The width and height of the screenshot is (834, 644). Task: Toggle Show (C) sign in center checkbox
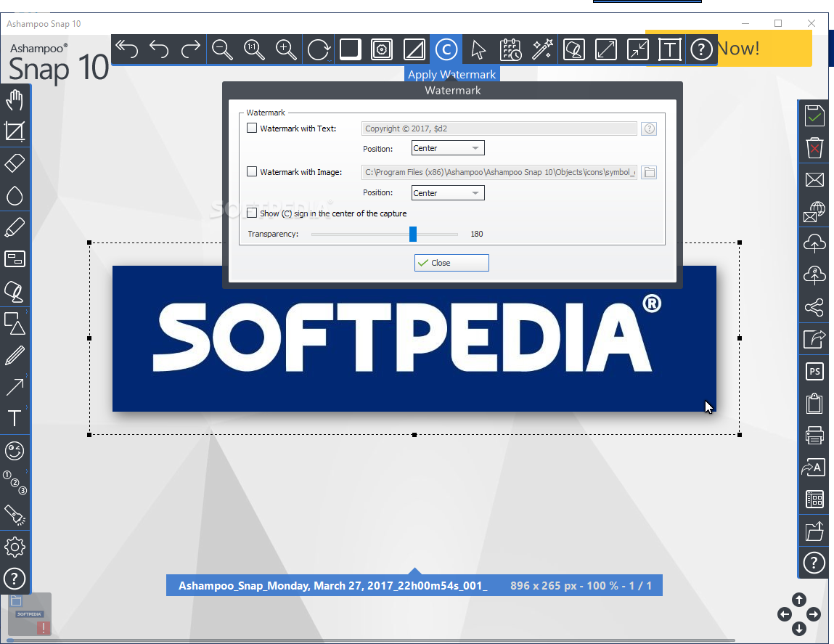click(252, 213)
